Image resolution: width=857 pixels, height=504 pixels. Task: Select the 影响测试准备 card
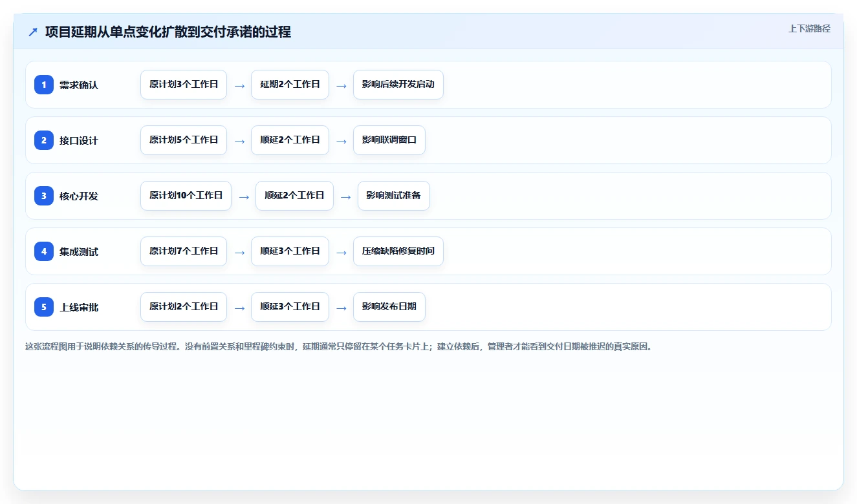[394, 196]
